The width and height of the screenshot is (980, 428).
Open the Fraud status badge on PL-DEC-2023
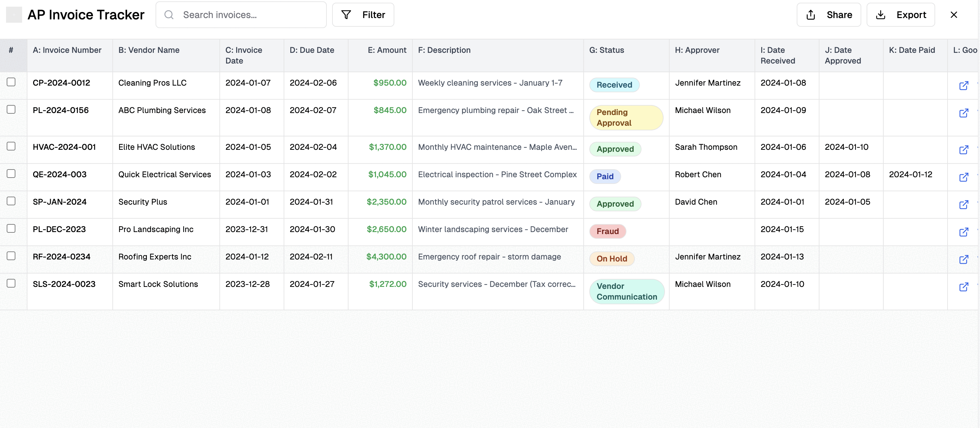tap(607, 231)
